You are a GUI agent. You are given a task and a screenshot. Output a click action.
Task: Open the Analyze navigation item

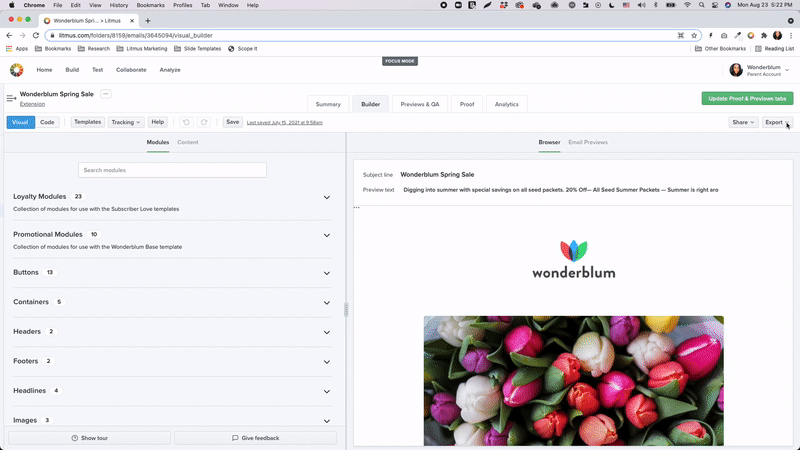pos(170,70)
